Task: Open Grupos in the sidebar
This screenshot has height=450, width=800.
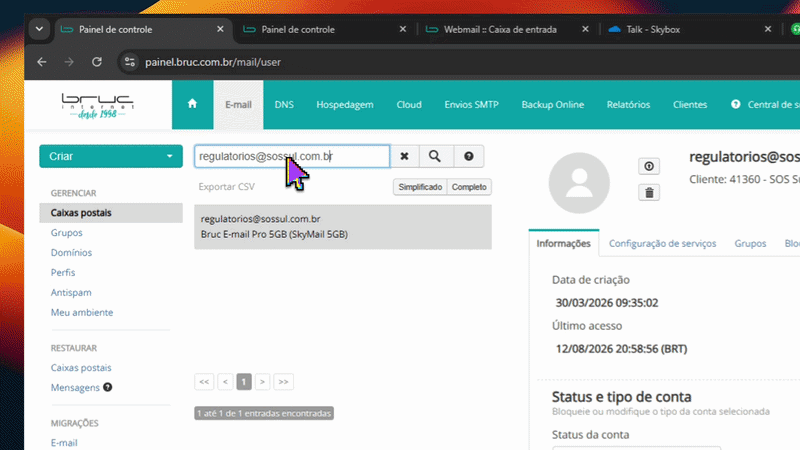Action: click(66, 233)
